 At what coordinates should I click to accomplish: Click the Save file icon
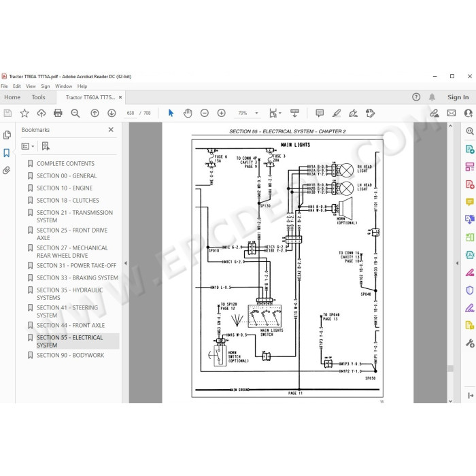(x=7, y=114)
